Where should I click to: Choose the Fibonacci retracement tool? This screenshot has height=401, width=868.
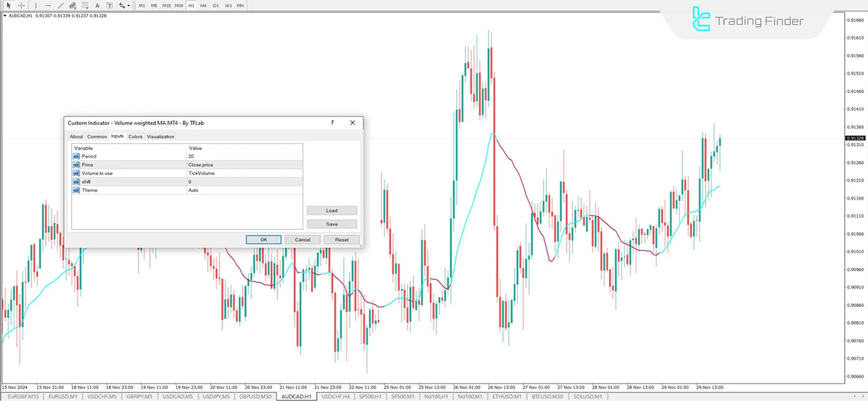[x=85, y=6]
